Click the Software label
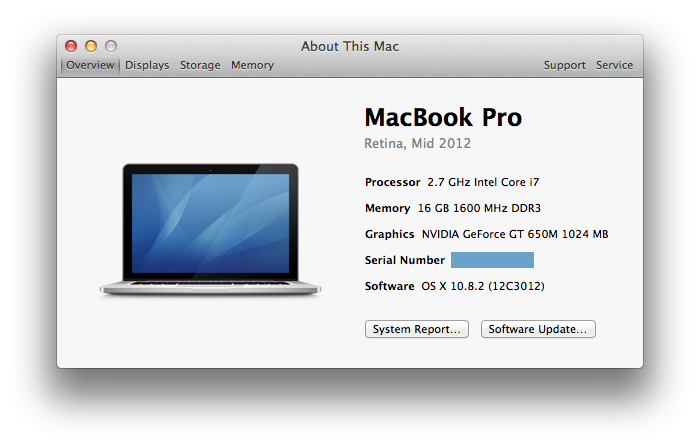Image resolution: width=700 pixels, height=447 pixels. click(389, 286)
